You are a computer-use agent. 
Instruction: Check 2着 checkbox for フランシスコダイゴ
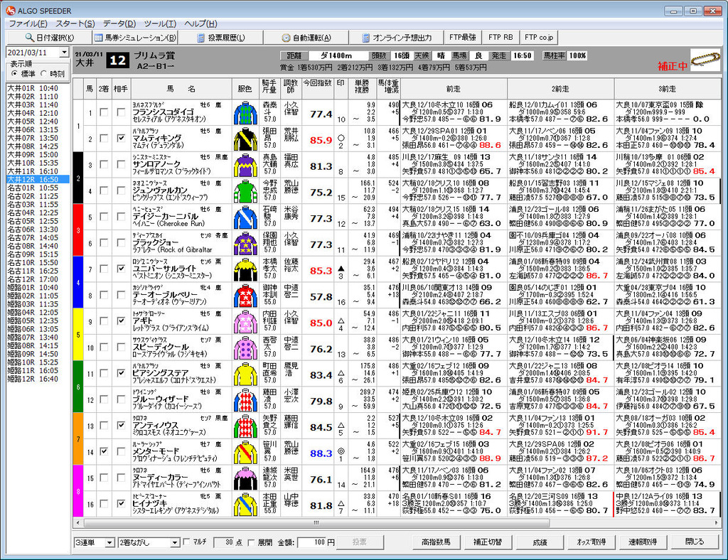tap(104, 112)
